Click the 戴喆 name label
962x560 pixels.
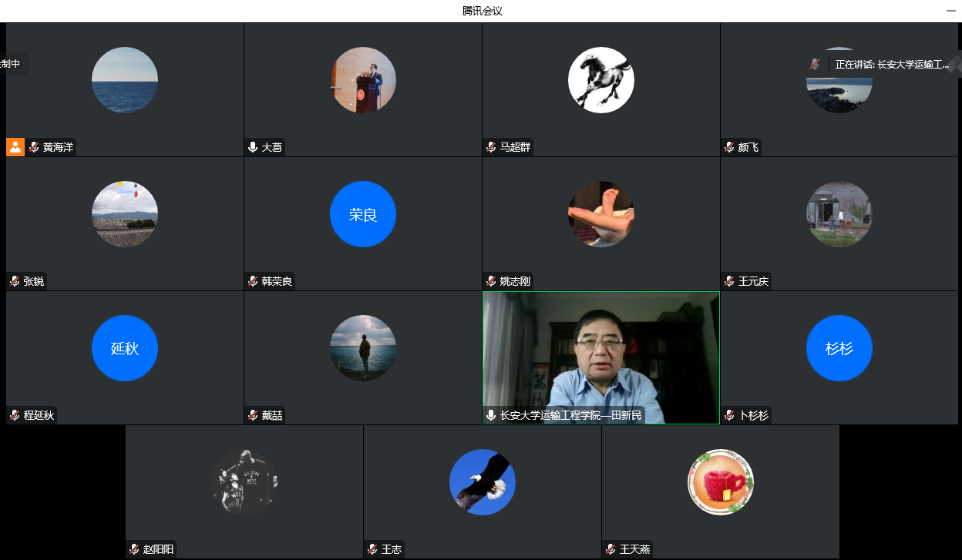[x=271, y=415]
